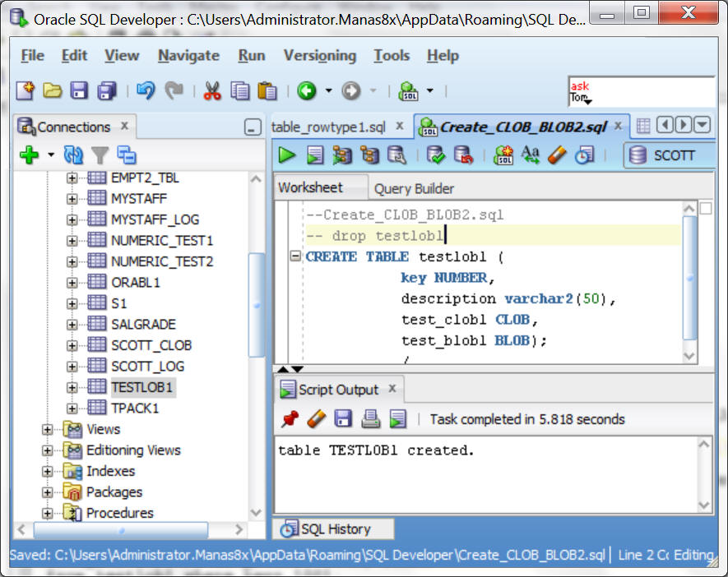Cut selection with scissors icon
728x577 pixels.
(x=212, y=91)
